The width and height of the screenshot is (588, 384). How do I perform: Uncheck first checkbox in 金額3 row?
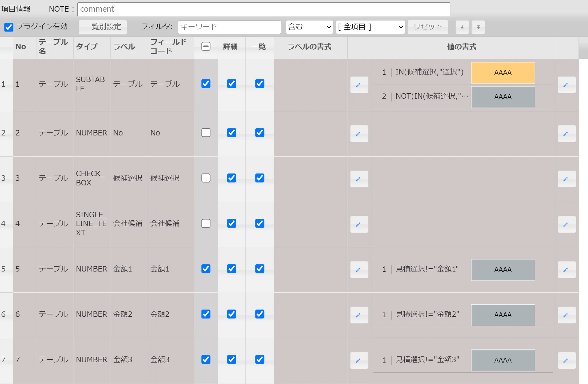(206, 359)
